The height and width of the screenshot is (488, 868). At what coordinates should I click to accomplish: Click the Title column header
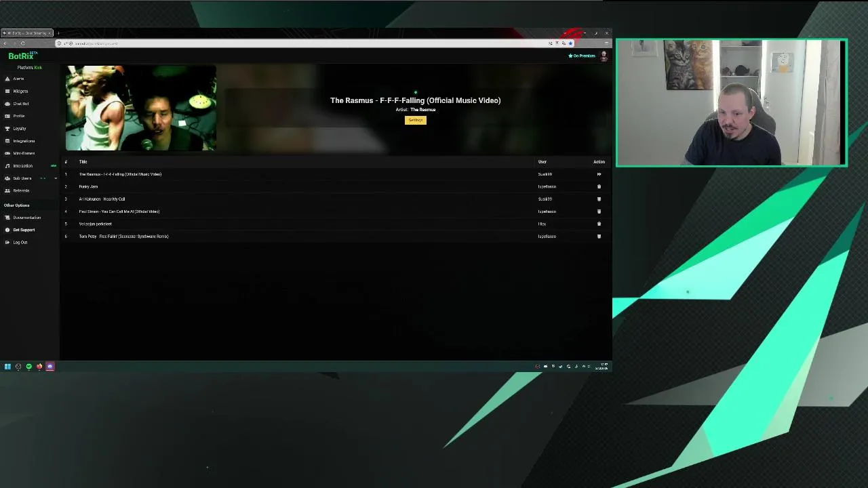pyautogui.click(x=83, y=162)
